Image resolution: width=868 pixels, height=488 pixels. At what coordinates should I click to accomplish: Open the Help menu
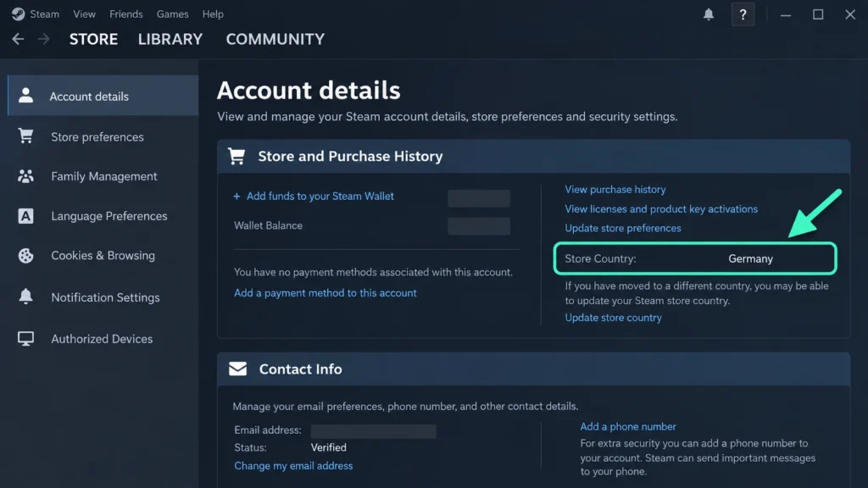(x=213, y=14)
